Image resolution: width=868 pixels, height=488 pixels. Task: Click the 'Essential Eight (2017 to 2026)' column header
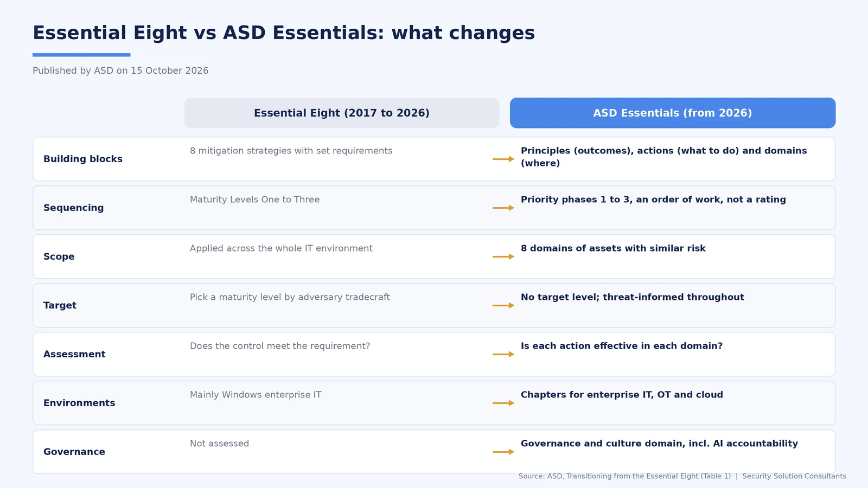click(342, 113)
